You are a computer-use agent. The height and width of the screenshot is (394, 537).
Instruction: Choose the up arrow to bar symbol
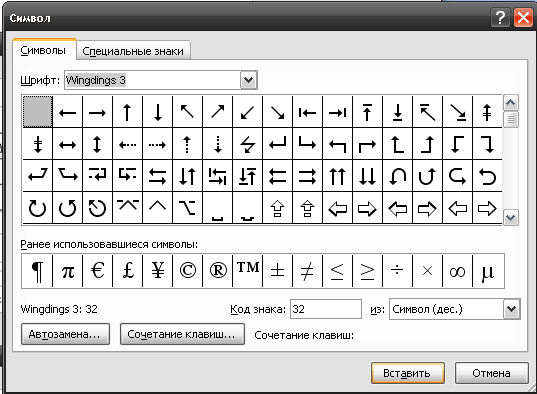[x=367, y=112]
